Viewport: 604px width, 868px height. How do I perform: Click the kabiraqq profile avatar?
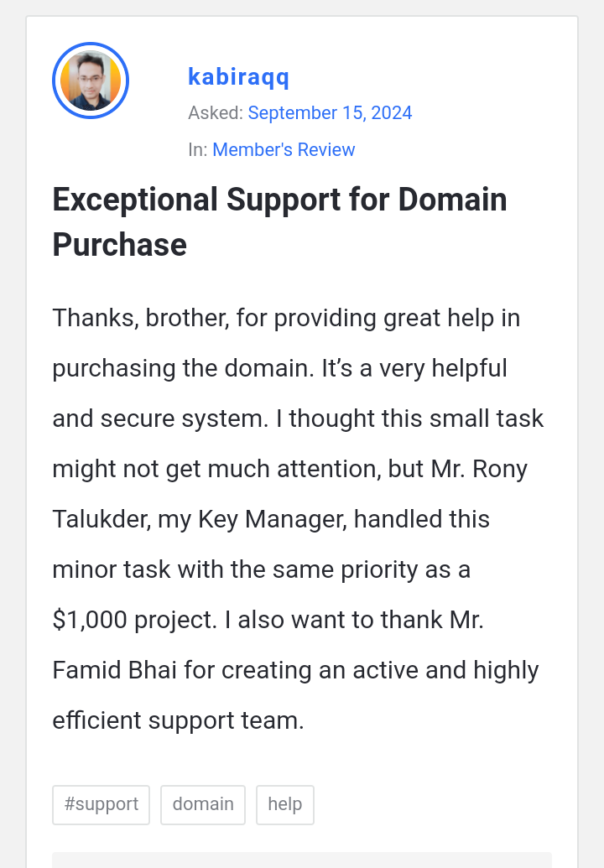coord(91,81)
